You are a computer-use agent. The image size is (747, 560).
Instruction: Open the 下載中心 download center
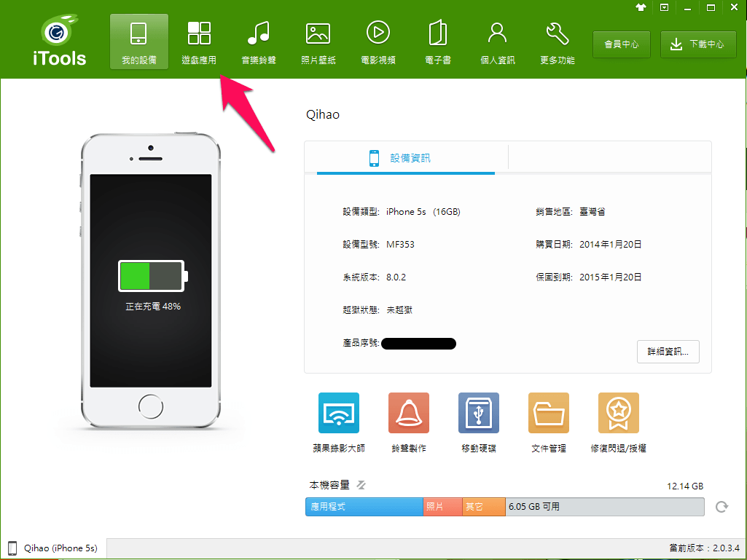pos(698,44)
